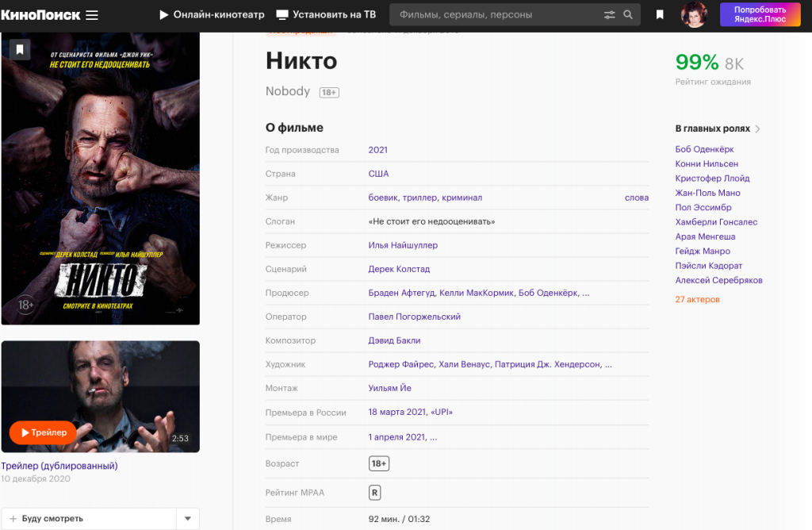Image resolution: width=812 pixels, height=530 pixels.
Task: Click the magnifying glass search icon
Action: point(628,15)
